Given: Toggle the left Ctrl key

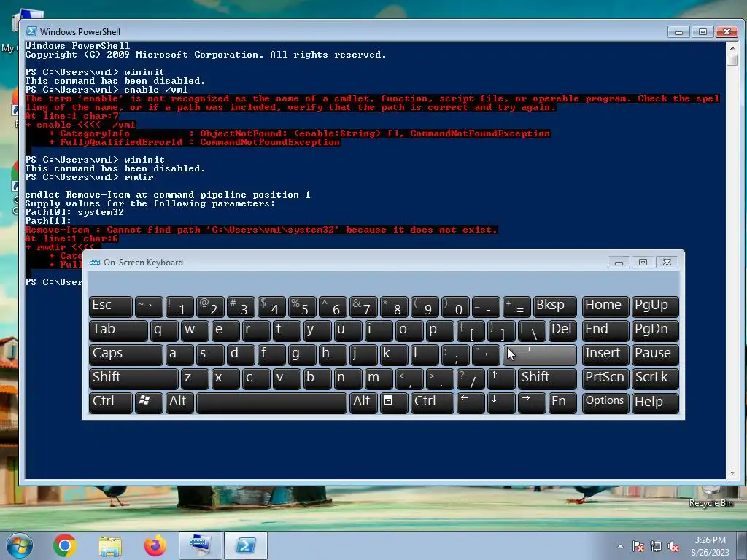Looking at the screenshot, I should tap(111, 402).
